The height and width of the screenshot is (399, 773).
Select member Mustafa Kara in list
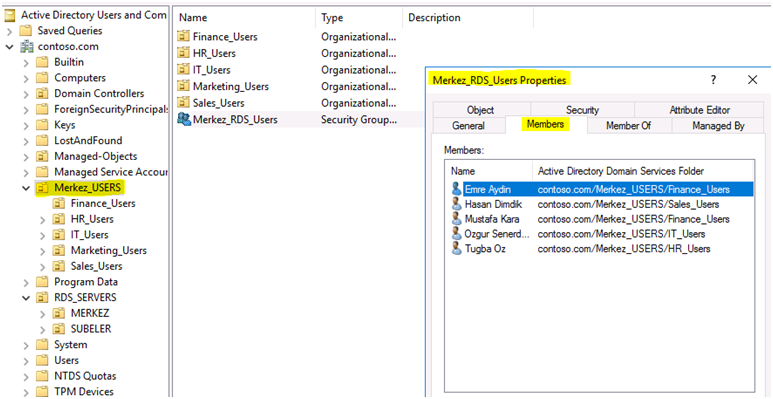pos(492,219)
